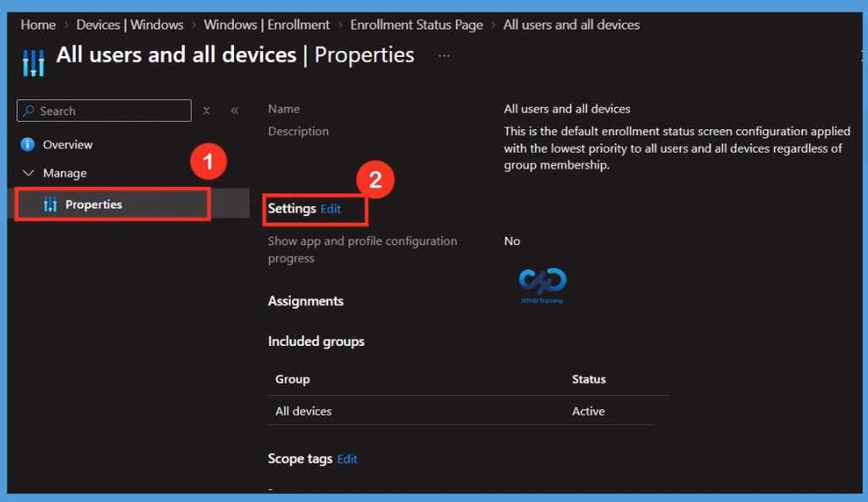Click the magnifier icon in Search box
Viewport: 868px width, 502px height.
click(x=29, y=111)
